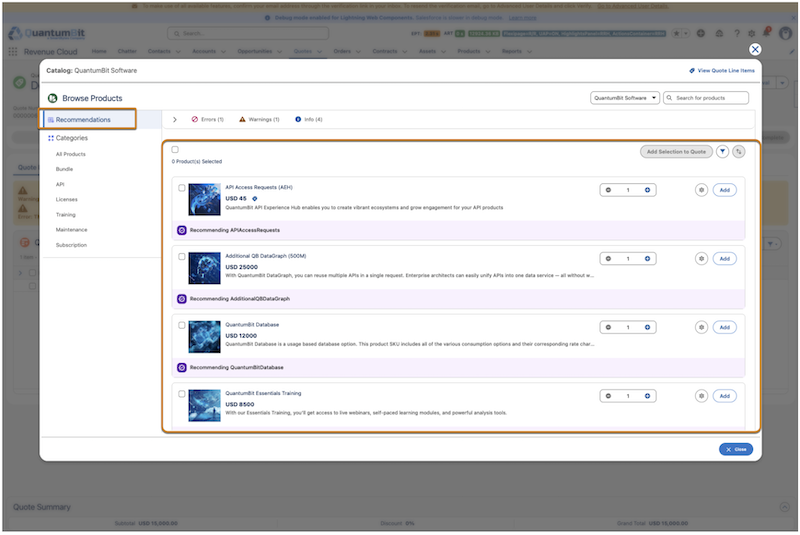Image resolution: width=800 pixels, height=535 pixels.
Task: Open the notifications bell icon
Action: pyautogui.click(x=766, y=33)
